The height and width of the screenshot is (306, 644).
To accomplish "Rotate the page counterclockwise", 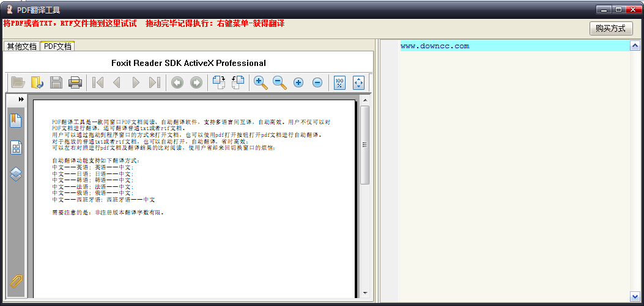I will [238, 82].
